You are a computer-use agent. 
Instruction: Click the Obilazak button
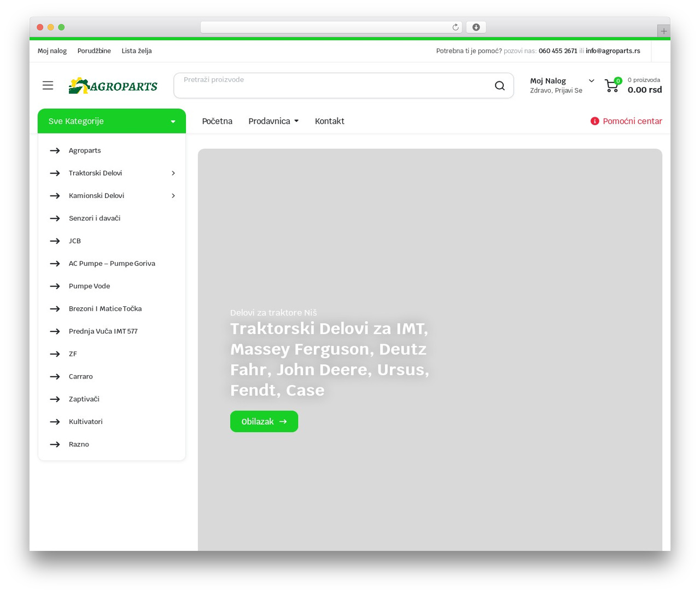point(264,422)
